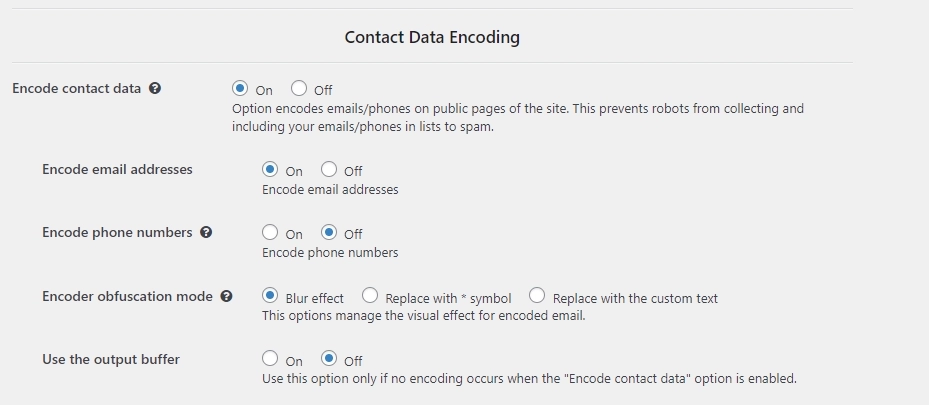
Task: Click help icon next to Encode phone numbers
Action: click(x=206, y=232)
